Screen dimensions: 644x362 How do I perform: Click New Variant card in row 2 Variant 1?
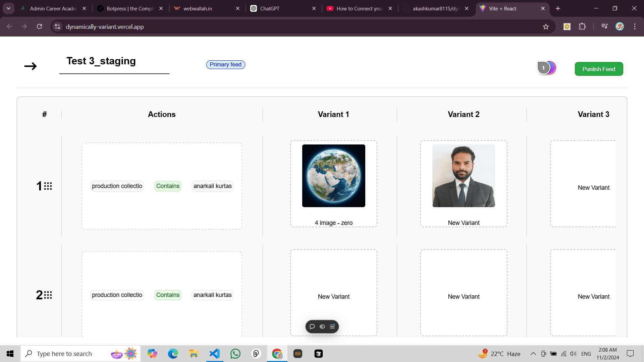pos(333,293)
